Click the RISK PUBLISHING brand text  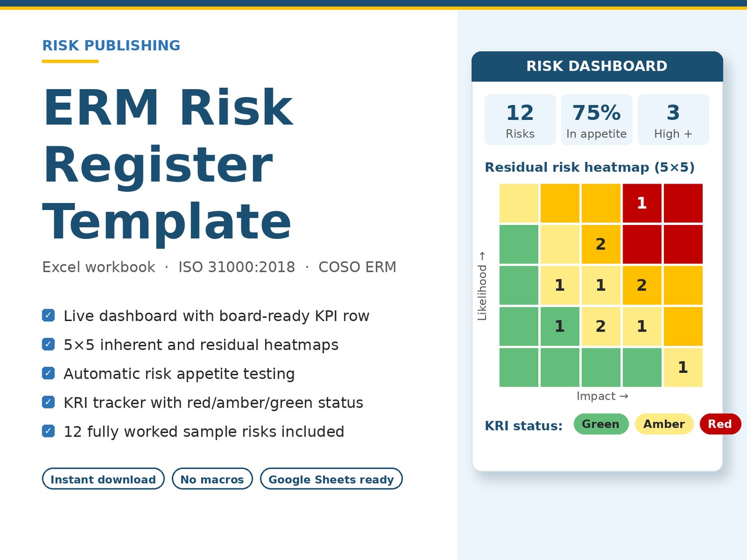point(111,45)
